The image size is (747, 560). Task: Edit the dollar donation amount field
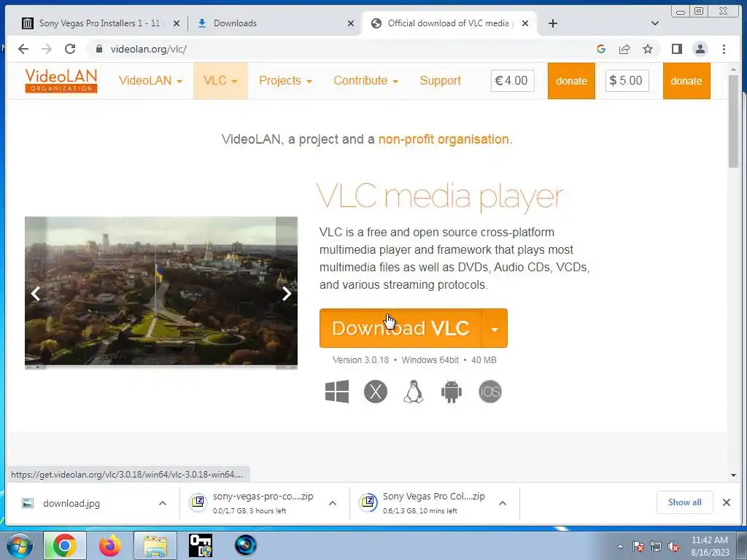(627, 81)
